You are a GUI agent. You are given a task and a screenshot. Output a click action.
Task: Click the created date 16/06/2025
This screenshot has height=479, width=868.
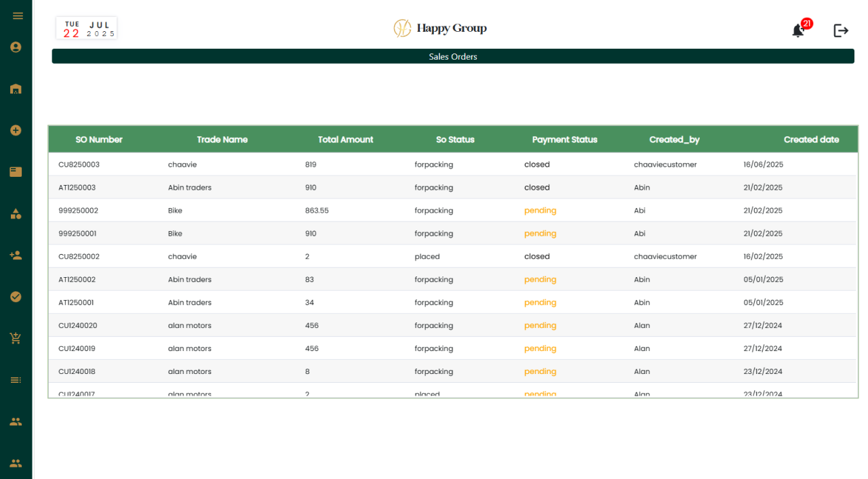click(764, 165)
